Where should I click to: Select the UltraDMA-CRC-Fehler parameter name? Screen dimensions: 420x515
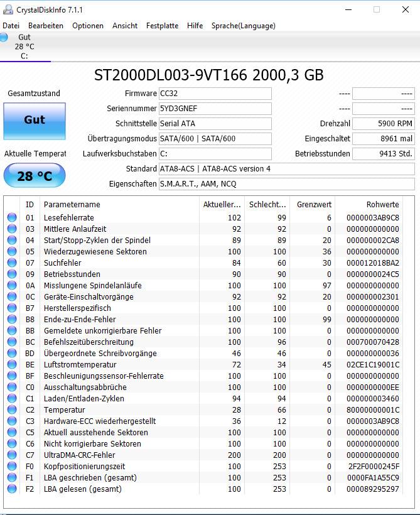click(x=80, y=455)
